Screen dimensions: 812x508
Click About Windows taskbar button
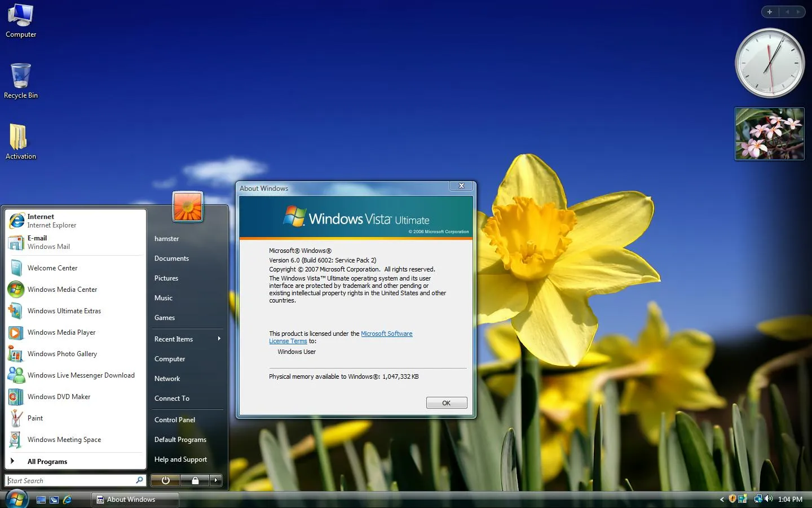coord(135,500)
